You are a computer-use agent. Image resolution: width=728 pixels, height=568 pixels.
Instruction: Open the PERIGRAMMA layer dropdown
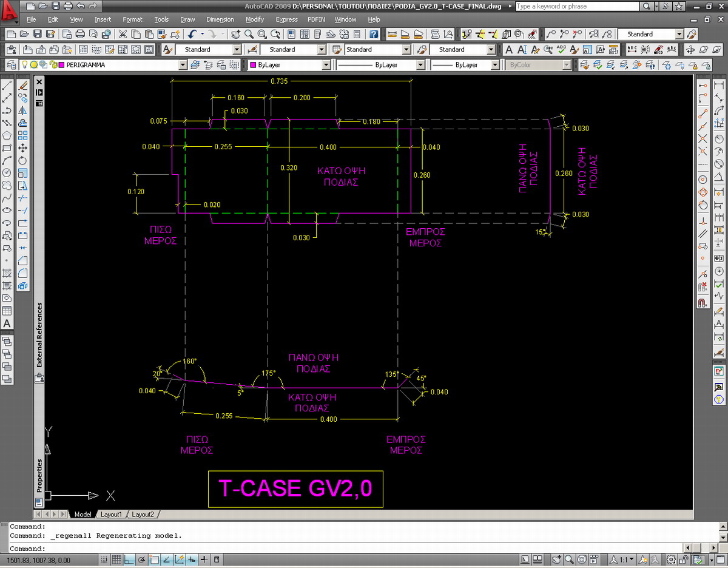(183, 65)
